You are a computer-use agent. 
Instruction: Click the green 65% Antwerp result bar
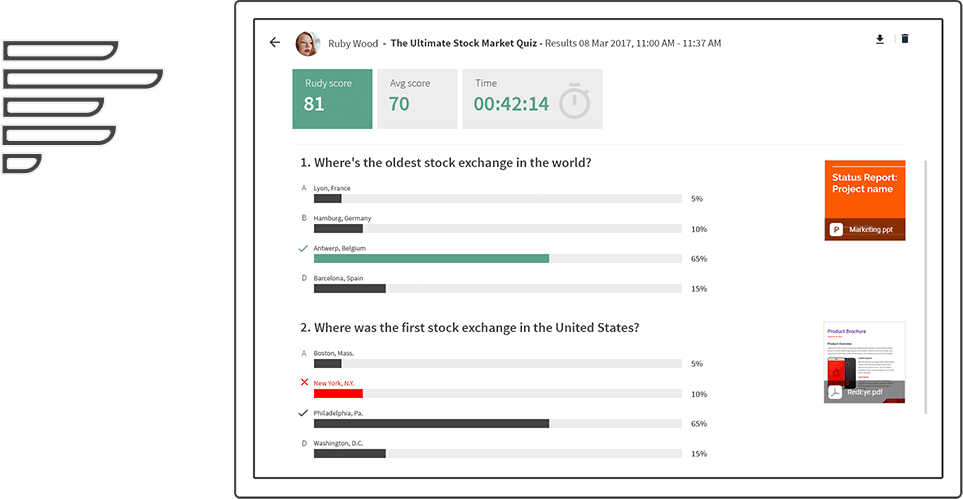click(431, 259)
